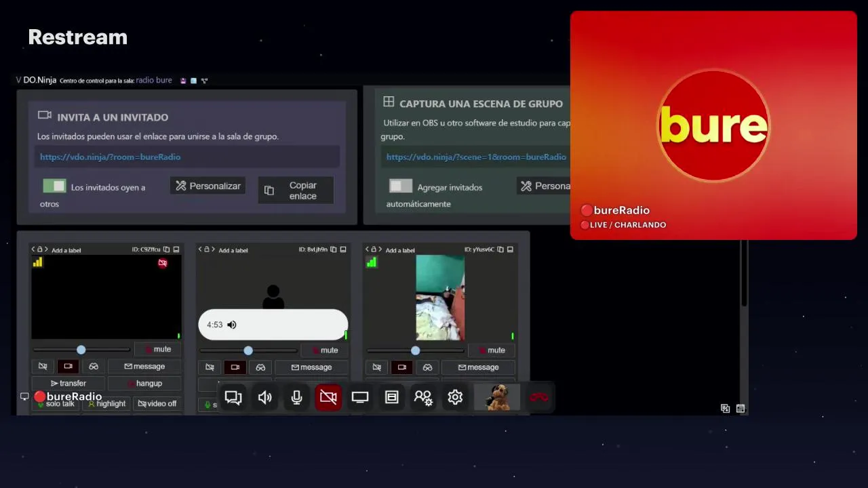The height and width of the screenshot is (488, 868).
Task: Click grid icon beside 'CAPTURA UNA ESCENA DE GRUPO'
Action: click(389, 102)
